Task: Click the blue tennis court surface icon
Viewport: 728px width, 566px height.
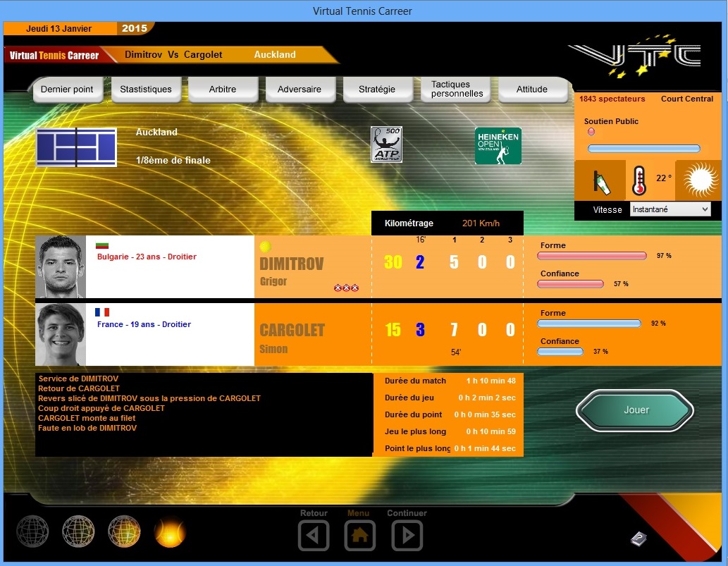Action: [76, 147]
